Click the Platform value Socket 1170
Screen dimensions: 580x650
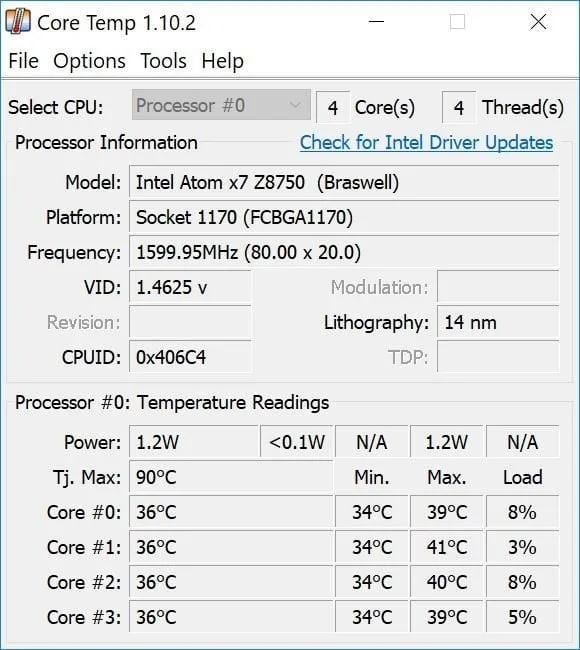click(344, 217)
